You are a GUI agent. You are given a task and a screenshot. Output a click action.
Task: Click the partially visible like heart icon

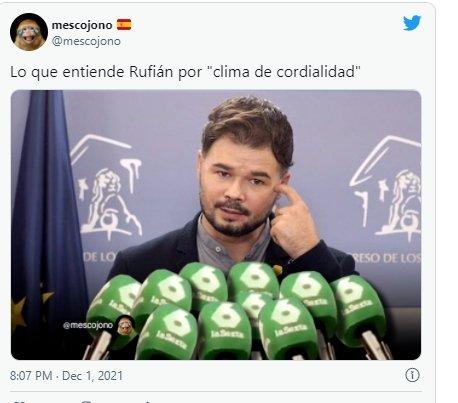pos(19,401)
